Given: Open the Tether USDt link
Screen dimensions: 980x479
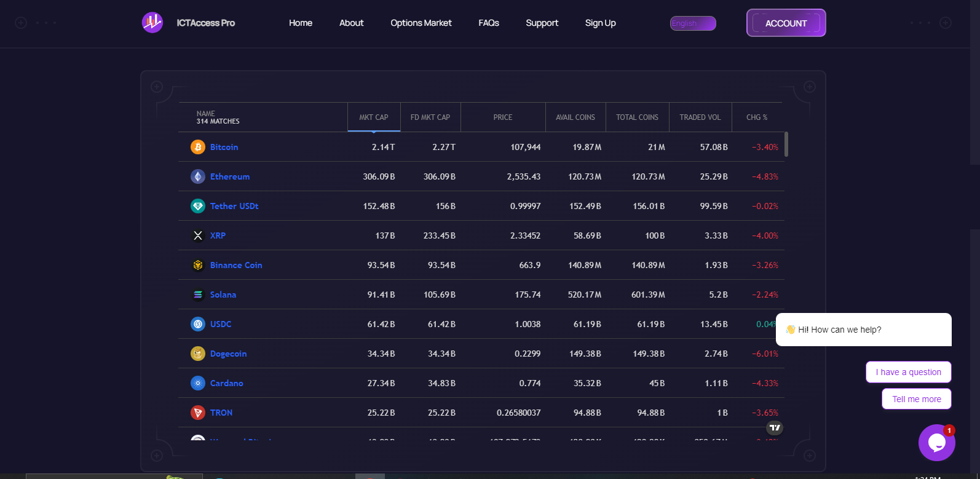Looking at the screenshot, I should coord(234,206).
